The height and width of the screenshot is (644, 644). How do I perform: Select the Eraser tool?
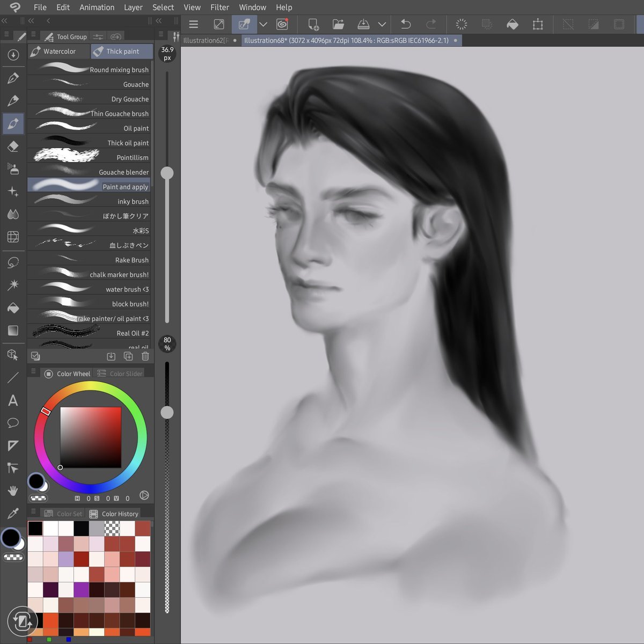pos(13,147)
